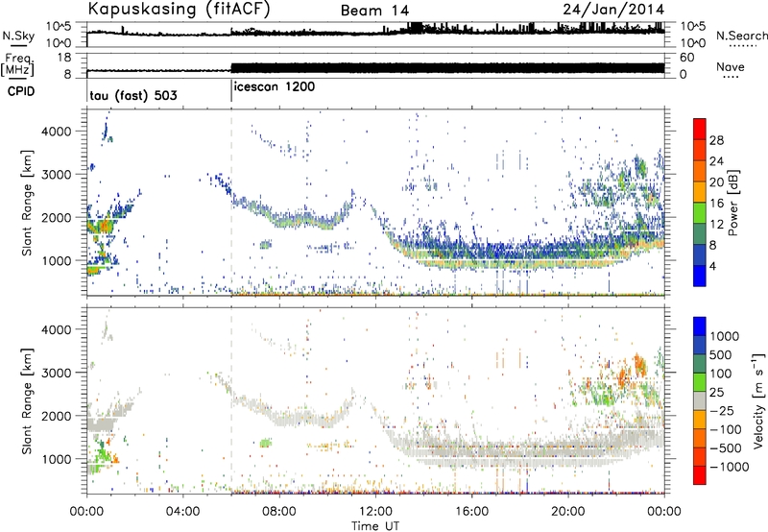Click the '60' tick of the Nave axis

pos(686,58)
